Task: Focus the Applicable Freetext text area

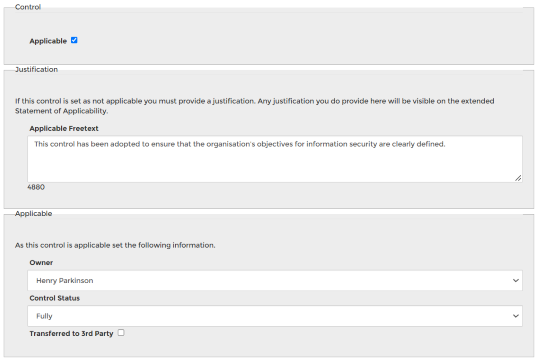Action: (275, 159)
